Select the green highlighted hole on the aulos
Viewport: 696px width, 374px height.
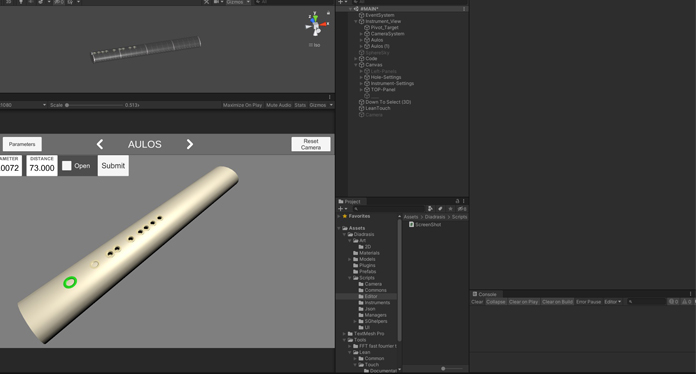[x=70, y=282]
